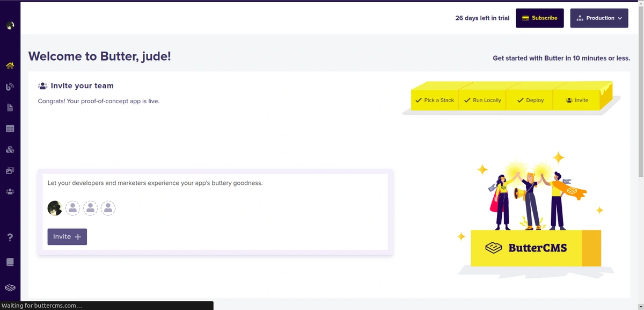Open the documentation book icon in the sidebar
Image resolution: width=644 pixels, height=310 pixels.
click(x=10, y=262)
